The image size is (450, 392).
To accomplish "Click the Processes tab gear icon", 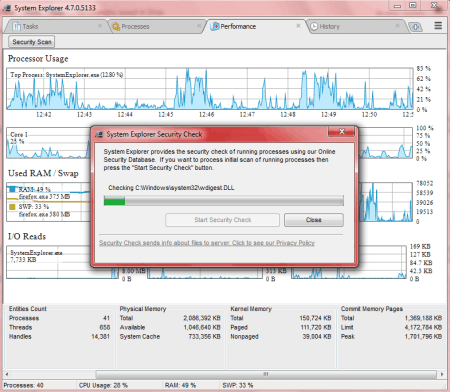I will point(116,26).
